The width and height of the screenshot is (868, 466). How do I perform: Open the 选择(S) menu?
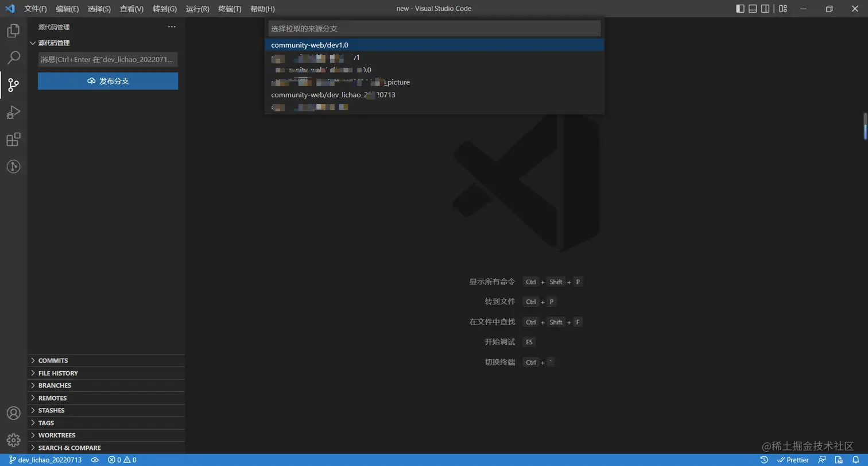[x=99, y=9]
